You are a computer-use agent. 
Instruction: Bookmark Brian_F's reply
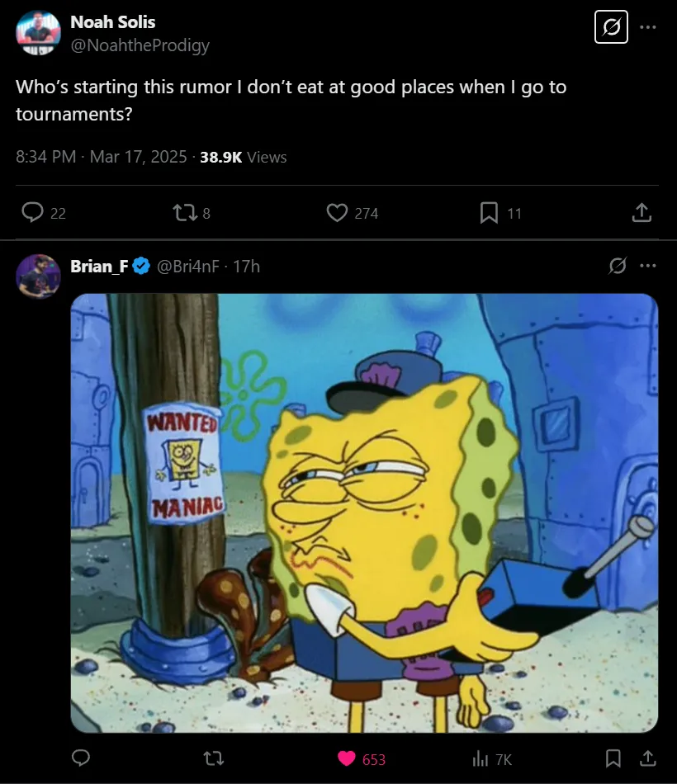click(x=613, y=758)
